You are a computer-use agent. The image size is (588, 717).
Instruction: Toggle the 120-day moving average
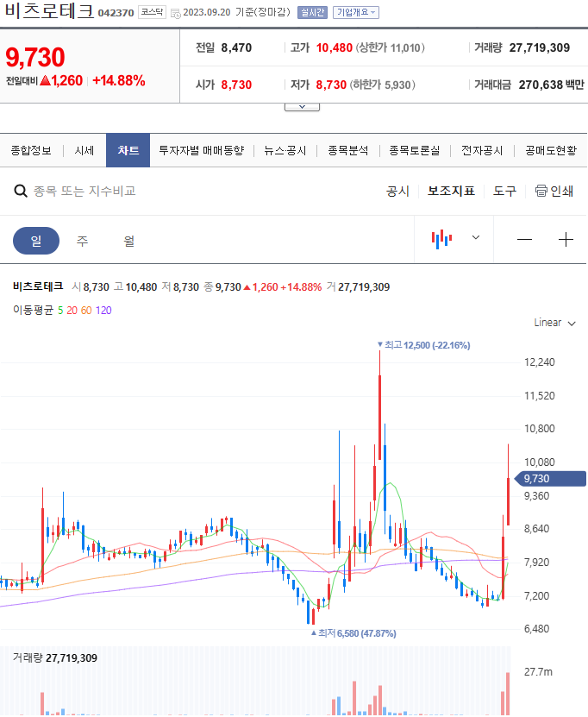point(103,311)
